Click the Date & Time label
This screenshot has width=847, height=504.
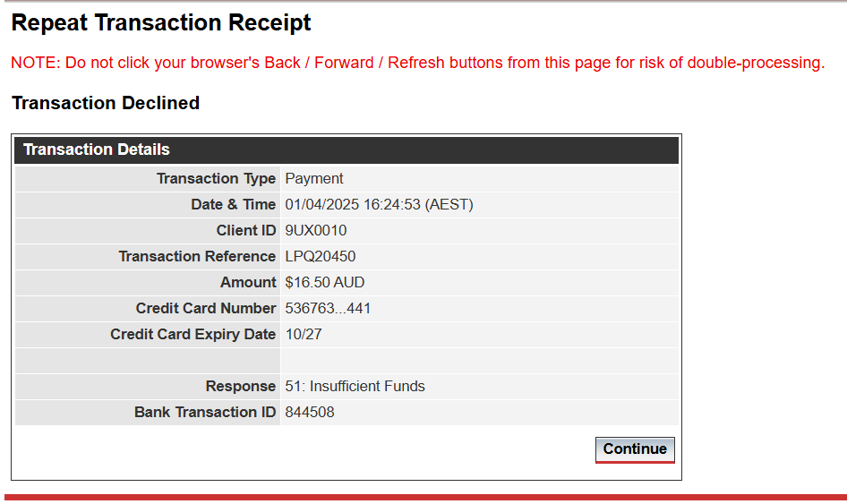(x=234, y=205)
